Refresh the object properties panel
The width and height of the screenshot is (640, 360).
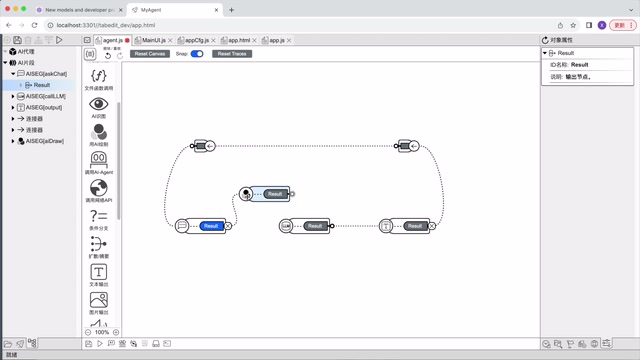(545, 40)
